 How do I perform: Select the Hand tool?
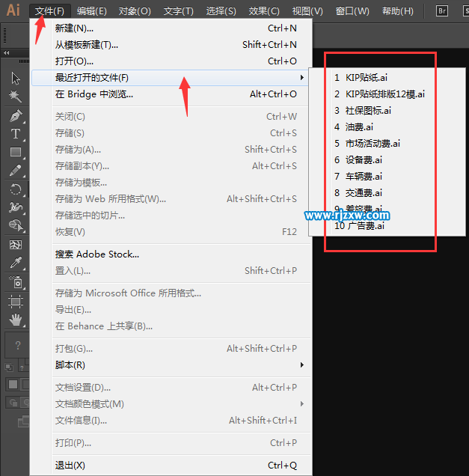pyautogui.click(x=16, y=320)
